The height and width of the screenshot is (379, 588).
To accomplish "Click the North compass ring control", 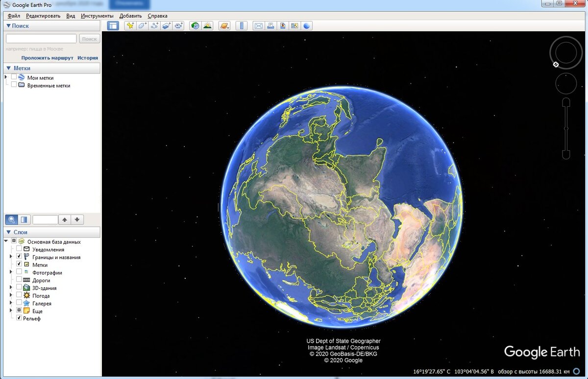I will (x=566, y=52).
